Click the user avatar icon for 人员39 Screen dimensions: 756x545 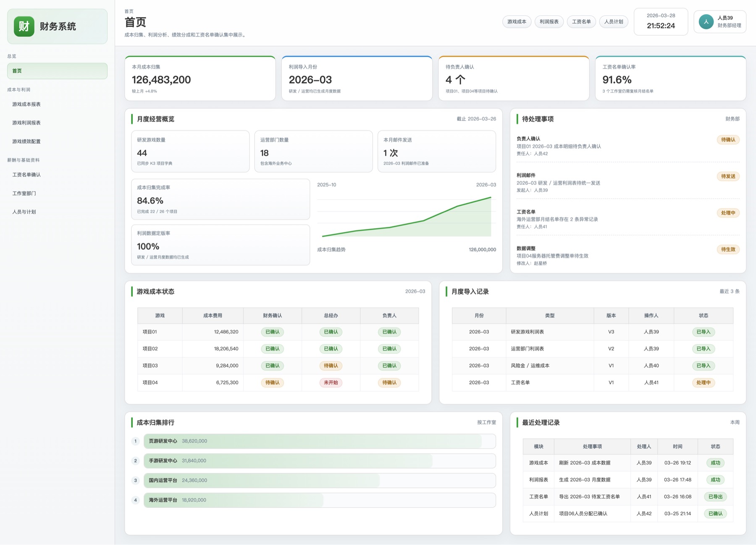click(x=706, y=22)
